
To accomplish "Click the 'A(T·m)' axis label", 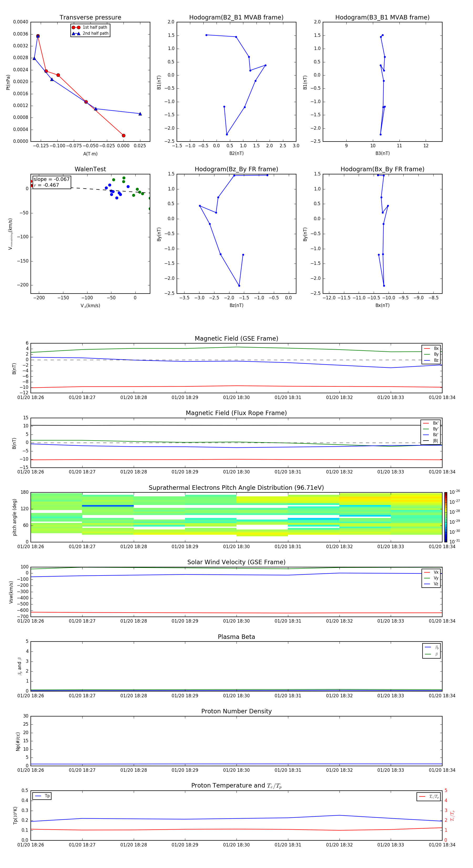I will coord(90,154).
